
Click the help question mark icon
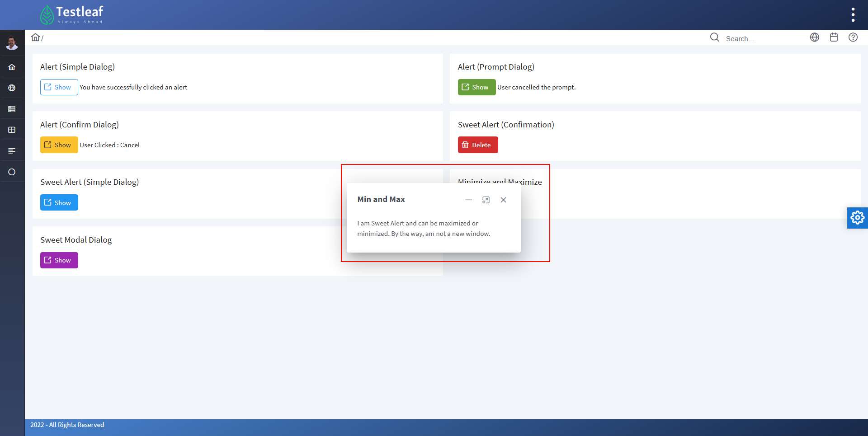(853, 38)
